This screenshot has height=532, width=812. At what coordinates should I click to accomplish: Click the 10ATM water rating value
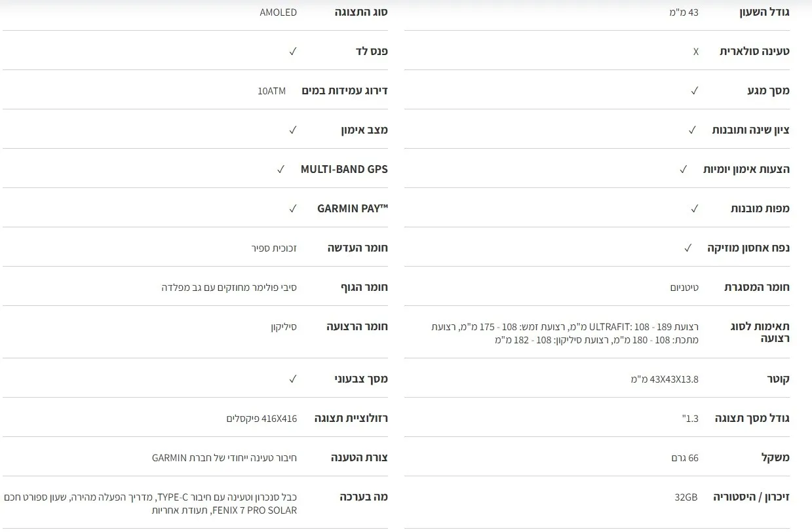(271, 90)
